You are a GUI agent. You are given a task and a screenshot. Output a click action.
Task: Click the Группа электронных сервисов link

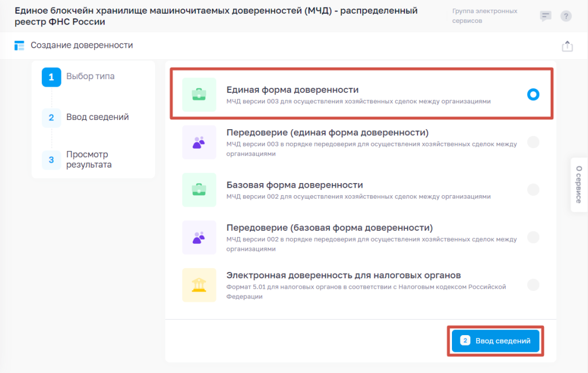pos(485,15)
